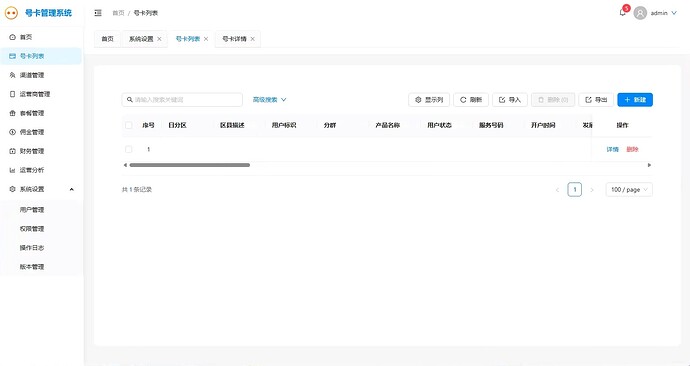Viewport: 690px width, 366px height.
Task: Open the admin account dropdown arrow
Action: pos(674,13)
